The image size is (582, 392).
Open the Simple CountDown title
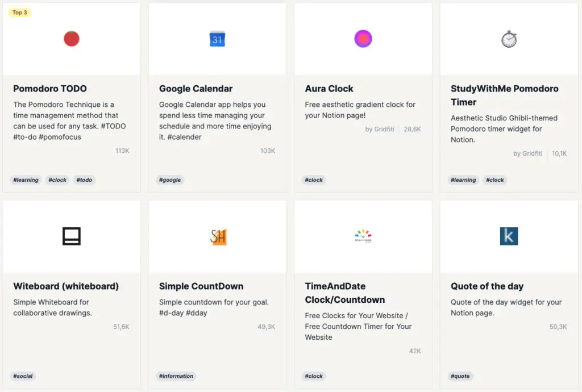(201, 286)
